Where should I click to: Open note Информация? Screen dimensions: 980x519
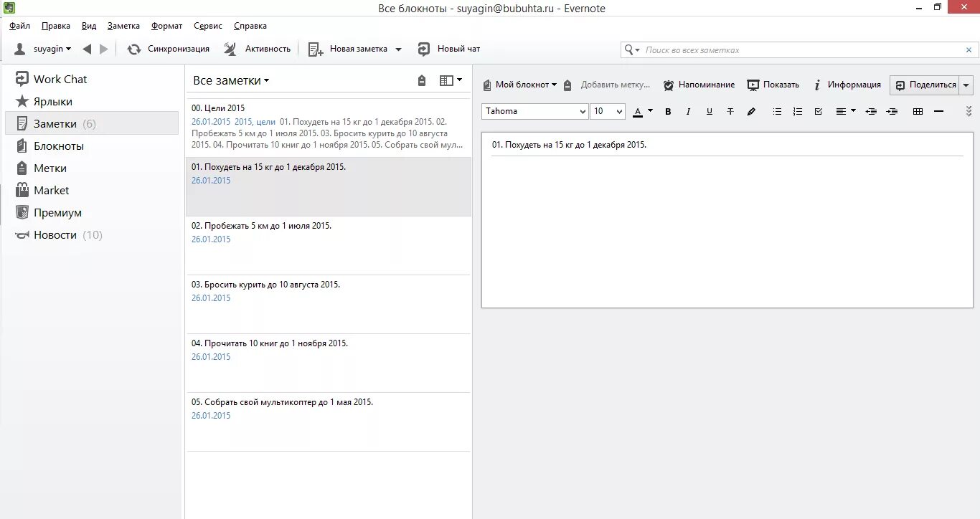(x=847, y=85)
